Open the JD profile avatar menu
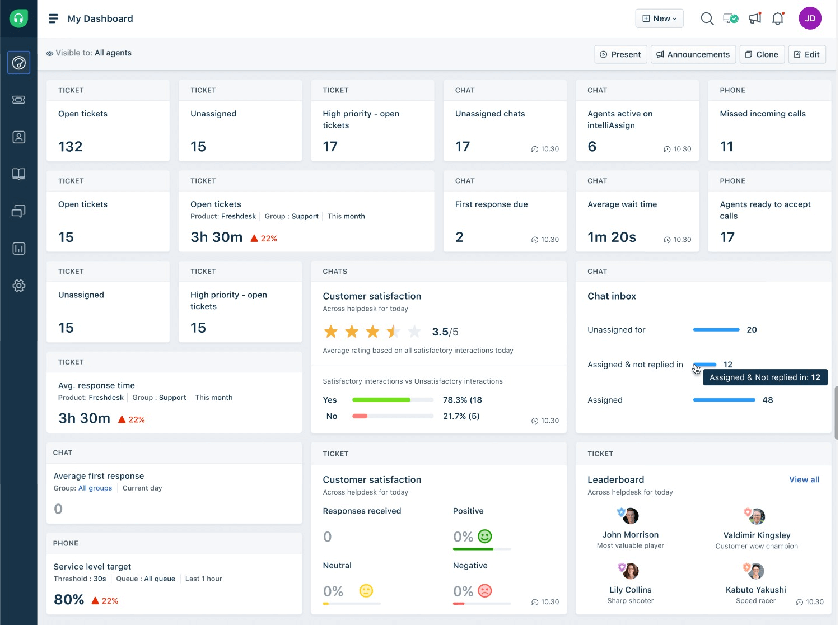 810,18
